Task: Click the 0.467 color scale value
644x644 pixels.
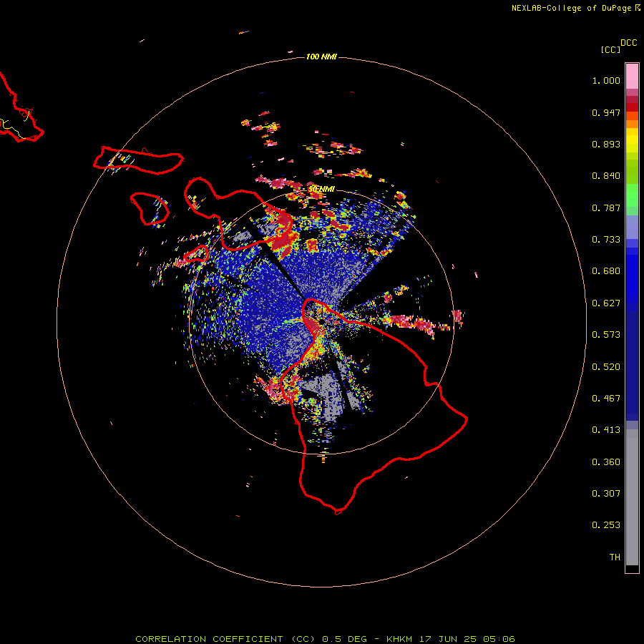Action: click(606, 399)
